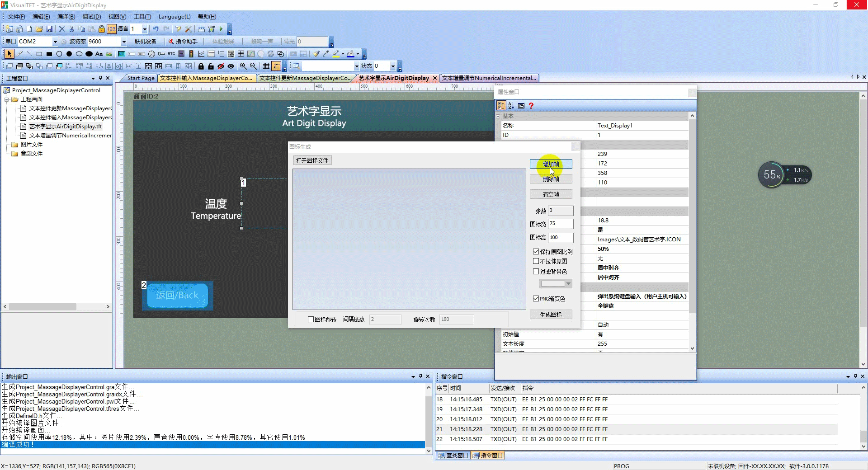The width and height of the screenshot is (868, 470).
Task: Run the virtual screen play icon
Action: click(x=221, y=29)
